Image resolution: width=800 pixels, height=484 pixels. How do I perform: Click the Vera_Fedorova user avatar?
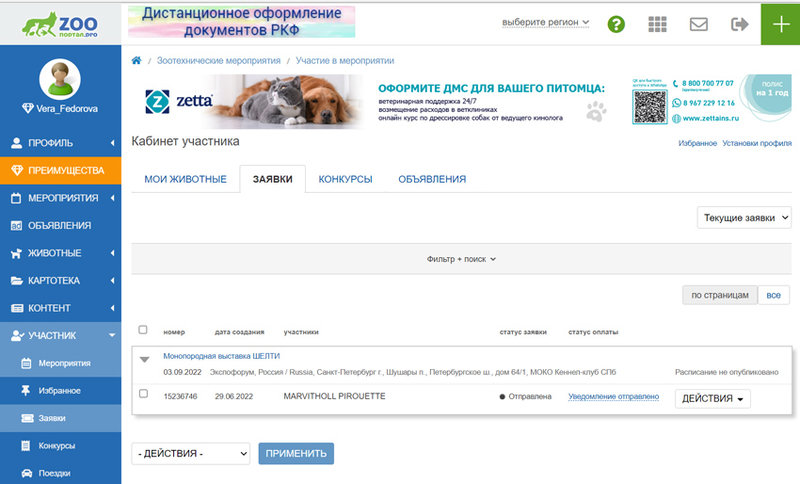pyautogui.click(x=60, y=79)
